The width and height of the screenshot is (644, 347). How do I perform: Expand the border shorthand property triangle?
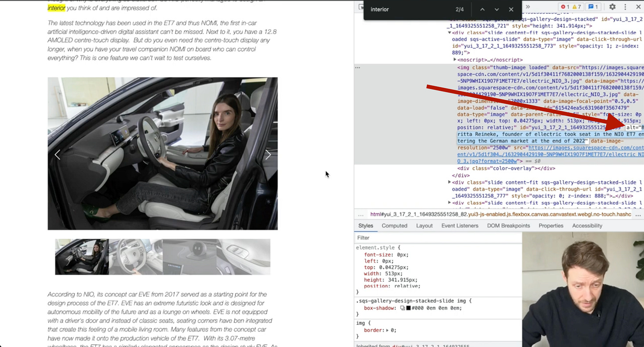pyautogui.click(x=387, y=330)
